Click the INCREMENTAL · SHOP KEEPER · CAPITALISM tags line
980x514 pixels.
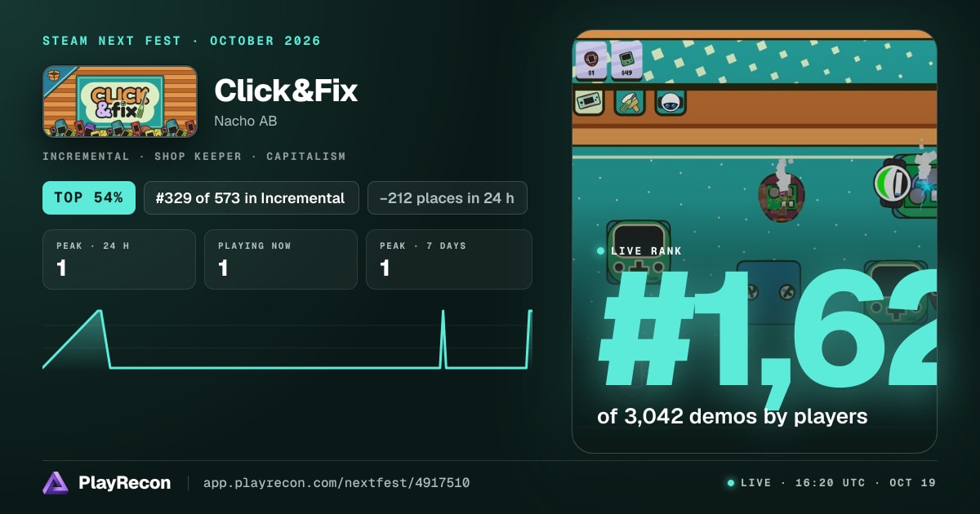[194, 156]
